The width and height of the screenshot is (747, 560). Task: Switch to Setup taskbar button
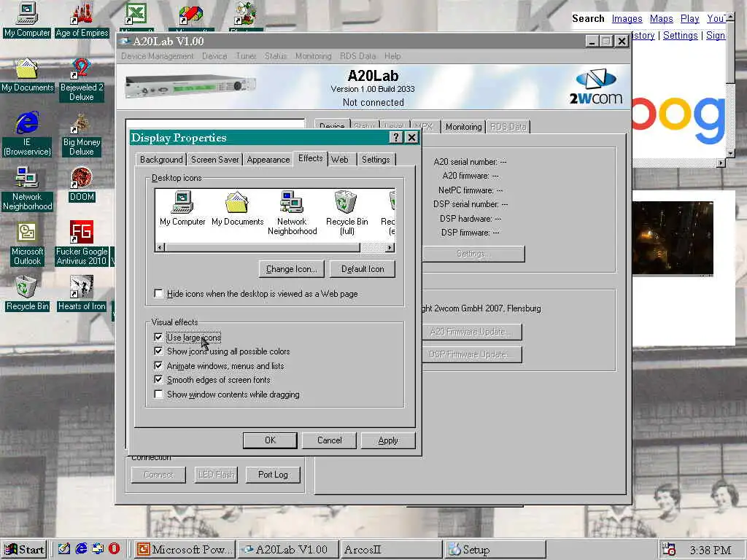tap(495, 550)
